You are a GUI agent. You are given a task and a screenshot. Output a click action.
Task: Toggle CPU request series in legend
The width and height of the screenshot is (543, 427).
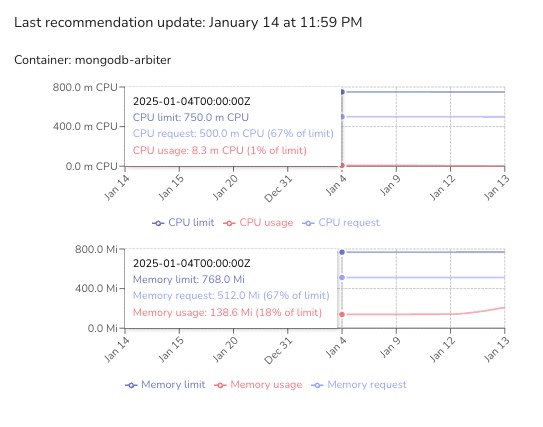(341, 223)
